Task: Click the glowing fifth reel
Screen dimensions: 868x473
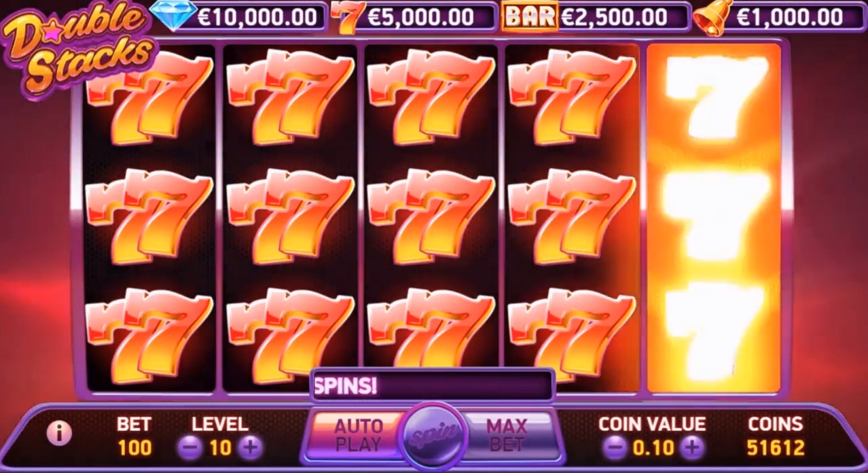Action: [714, 218]
